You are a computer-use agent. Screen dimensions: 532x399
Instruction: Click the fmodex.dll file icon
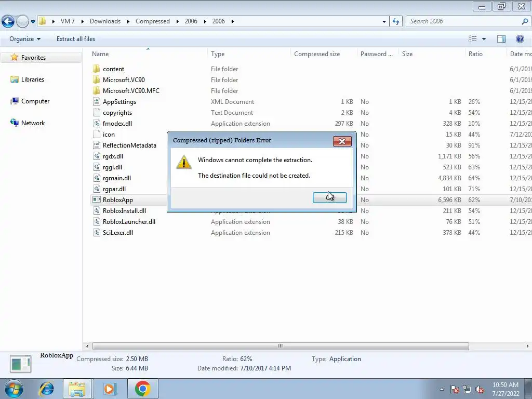tap(97, 124)
